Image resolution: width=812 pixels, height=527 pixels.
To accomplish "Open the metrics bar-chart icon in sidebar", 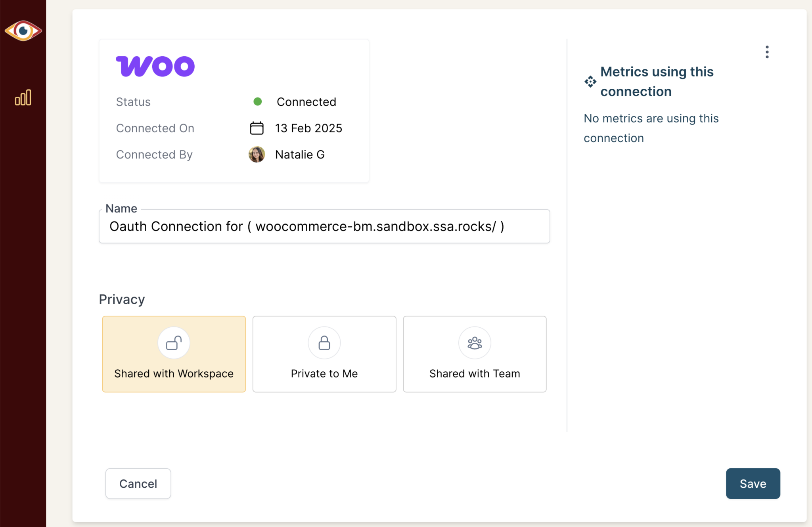I will click(x=23, y=97).
